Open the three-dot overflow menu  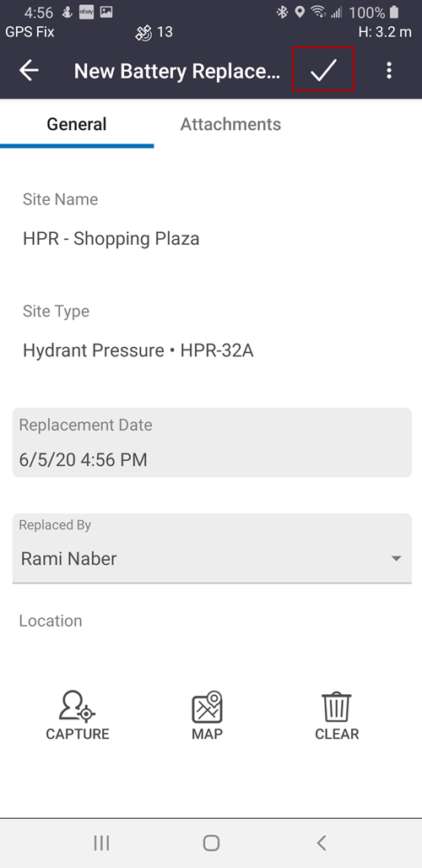click(x=389, y=70)
